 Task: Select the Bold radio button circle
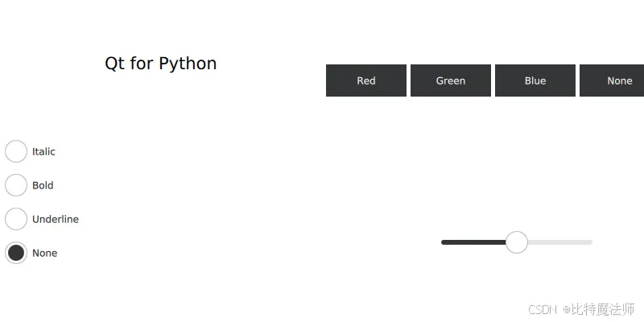coord(16,185)
